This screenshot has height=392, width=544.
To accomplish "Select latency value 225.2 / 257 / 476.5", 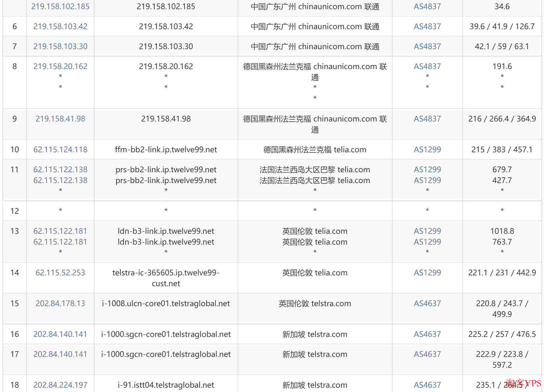I will [502, 334].
